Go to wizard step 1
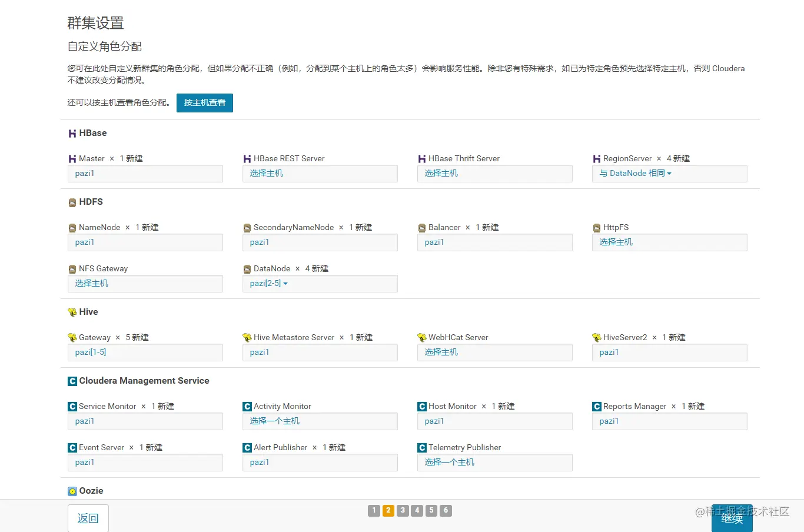The height and width of the screenshot is (532, 804). pos(374,510)
